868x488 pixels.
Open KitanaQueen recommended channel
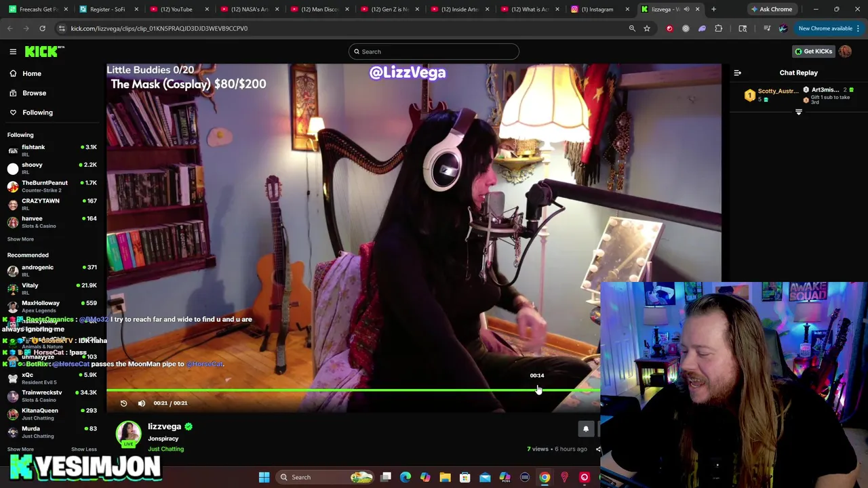[53, 414]
